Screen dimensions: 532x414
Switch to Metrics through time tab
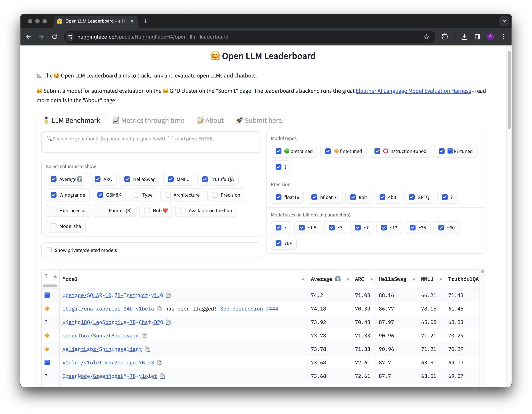pyautogui.click(x=149, y=120)
